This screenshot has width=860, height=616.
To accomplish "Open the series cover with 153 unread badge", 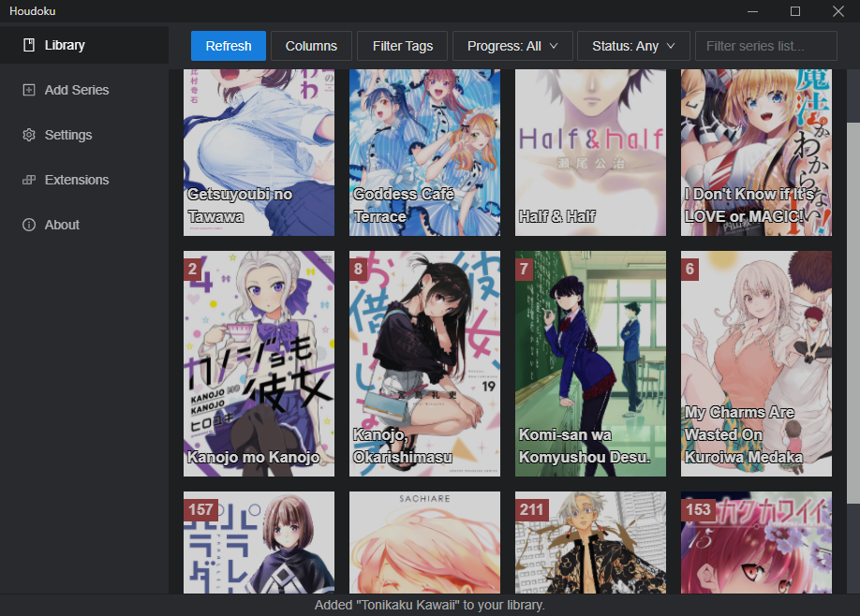I will point(756,543).
